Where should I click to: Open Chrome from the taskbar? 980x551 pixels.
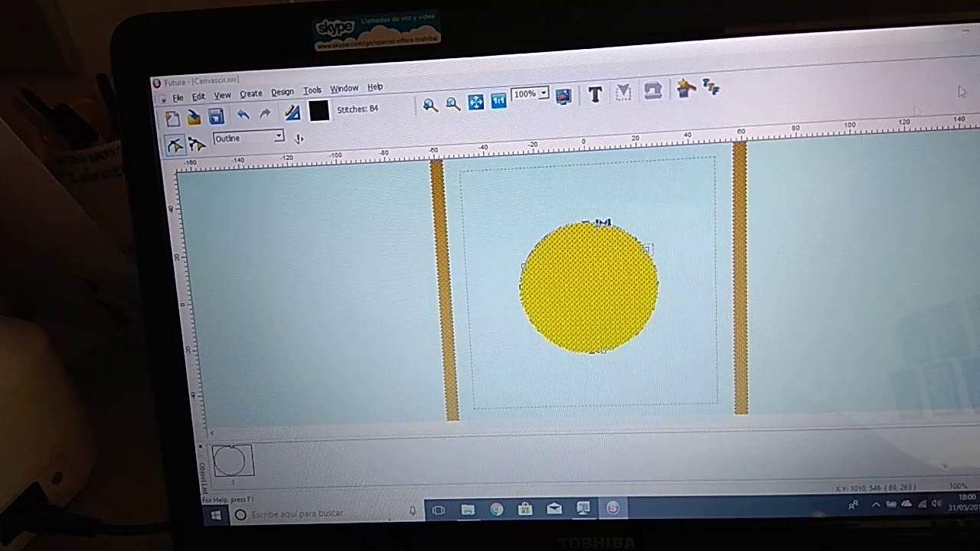pos(497,509)
